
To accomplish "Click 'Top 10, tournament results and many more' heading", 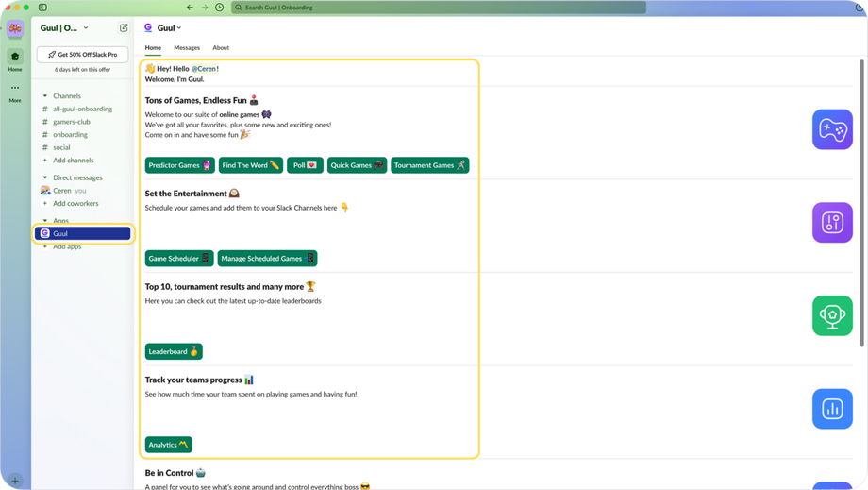I will pyautogui.click(x=225, y=287).
